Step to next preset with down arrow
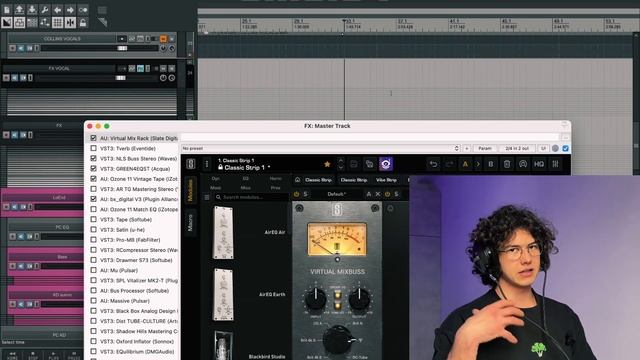Viewport: 640px width, 360px height. pyautogui.click(x=340, y=167)
